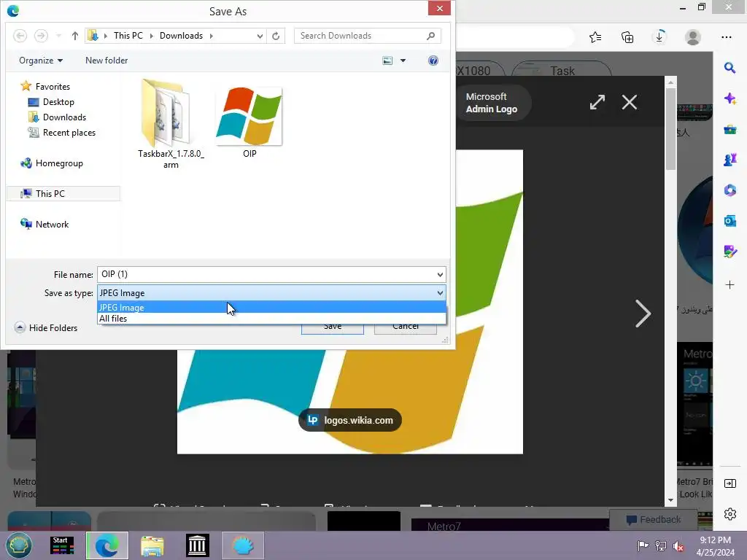Open Start orb on taskbar

click(18, 545)
